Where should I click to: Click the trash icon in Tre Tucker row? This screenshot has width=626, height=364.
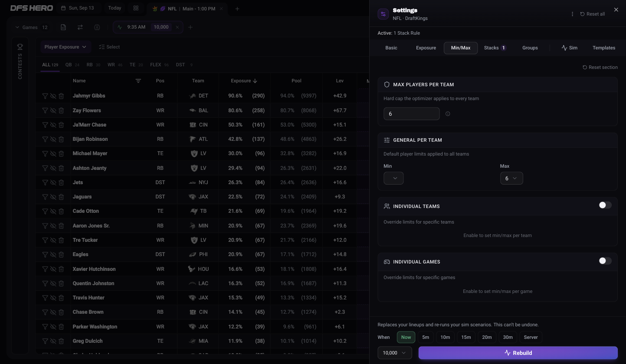pyautogui.click(x=61, y=240)
